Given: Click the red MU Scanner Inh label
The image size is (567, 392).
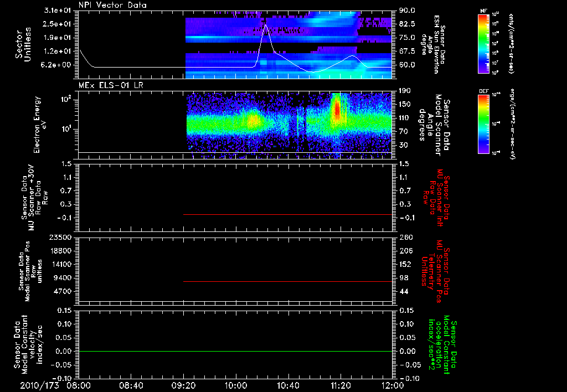Looking at the screenshot, I should tap(436, 198).
